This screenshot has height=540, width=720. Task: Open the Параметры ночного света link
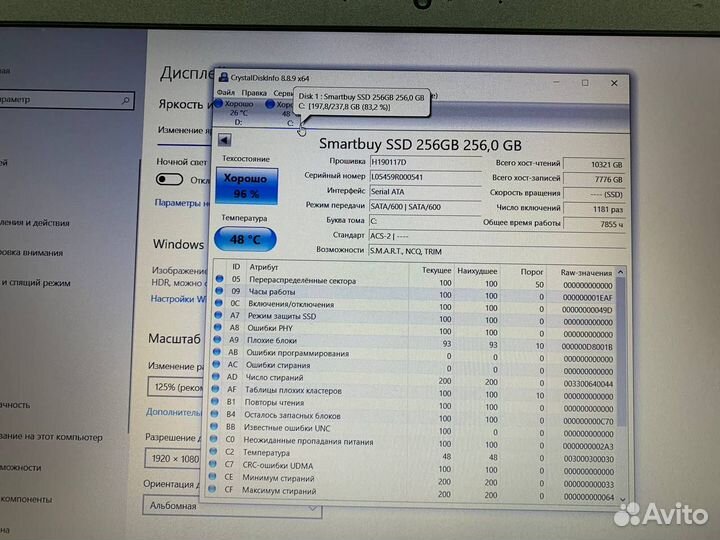[x=182, y=203]
